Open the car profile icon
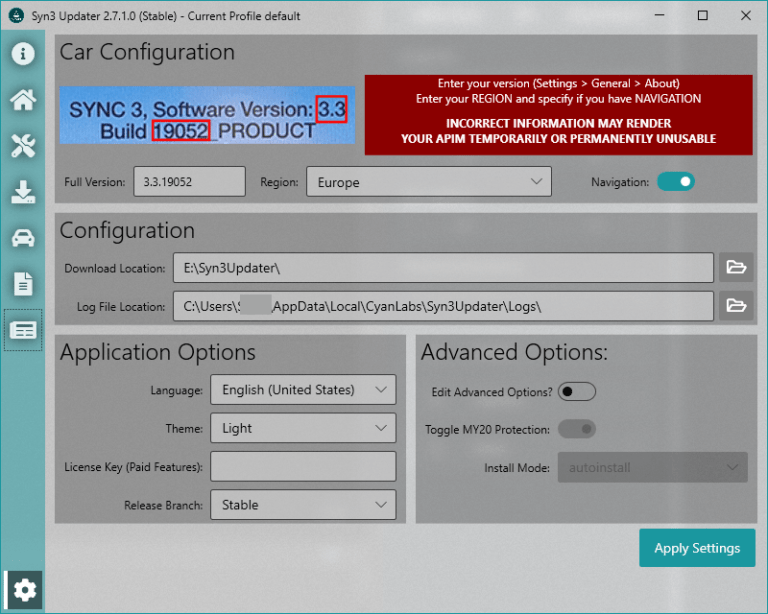This screenshot has height=614, width=768. click(x=23, y=238)
